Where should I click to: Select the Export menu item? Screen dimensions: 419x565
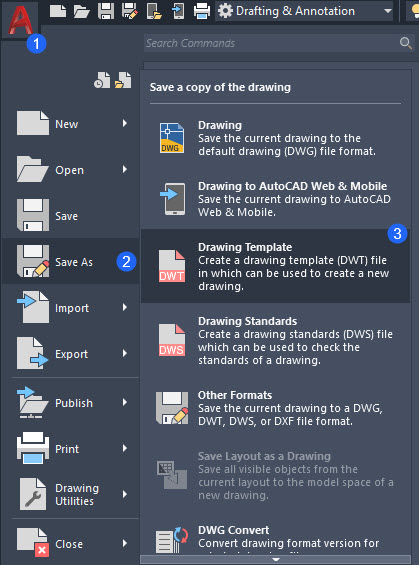pyautogui.click(x=70, y=353)
